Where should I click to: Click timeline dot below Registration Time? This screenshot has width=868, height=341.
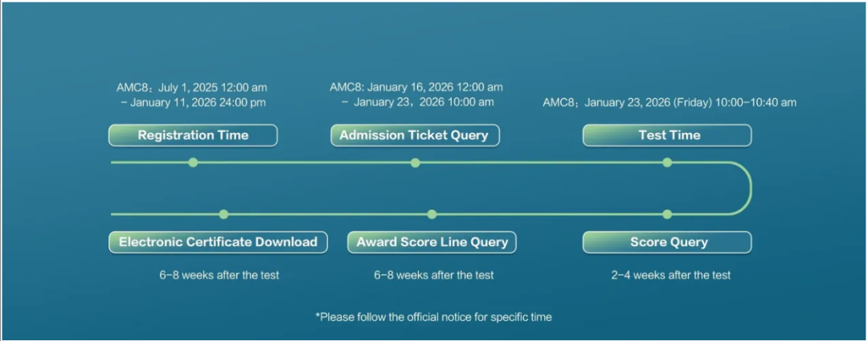(x=193, y=162)
